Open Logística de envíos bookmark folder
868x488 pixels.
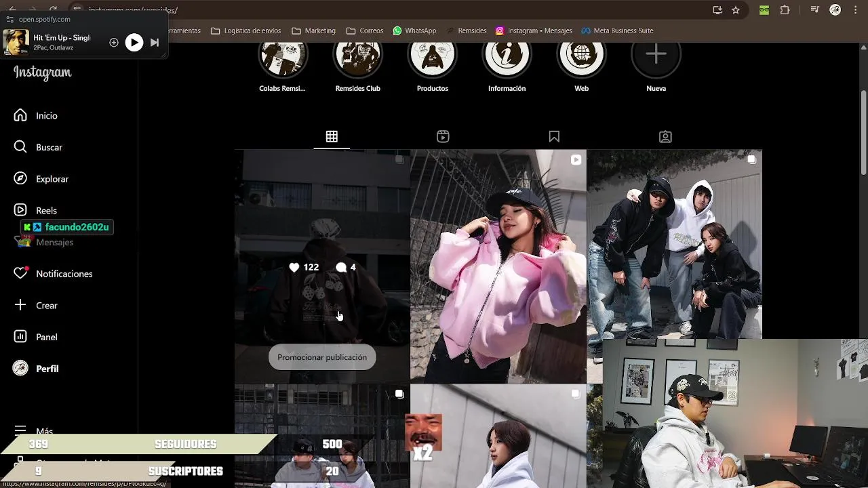[245, 30]
